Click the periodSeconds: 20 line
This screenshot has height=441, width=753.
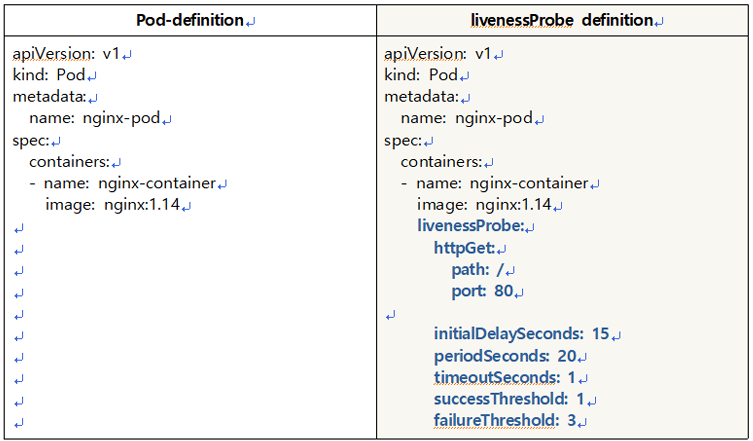[505, 356]
